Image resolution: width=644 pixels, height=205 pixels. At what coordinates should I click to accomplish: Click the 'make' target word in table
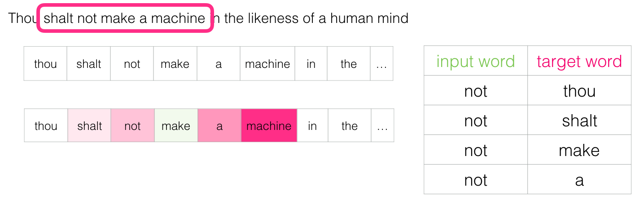[x=579, y=150]
